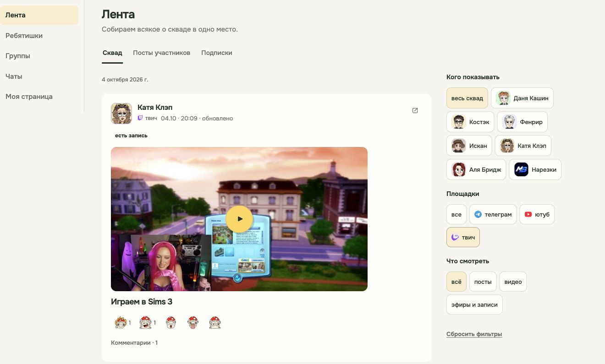
Task: Show only эфиры и записи
Action: click(x=474, y=304)
